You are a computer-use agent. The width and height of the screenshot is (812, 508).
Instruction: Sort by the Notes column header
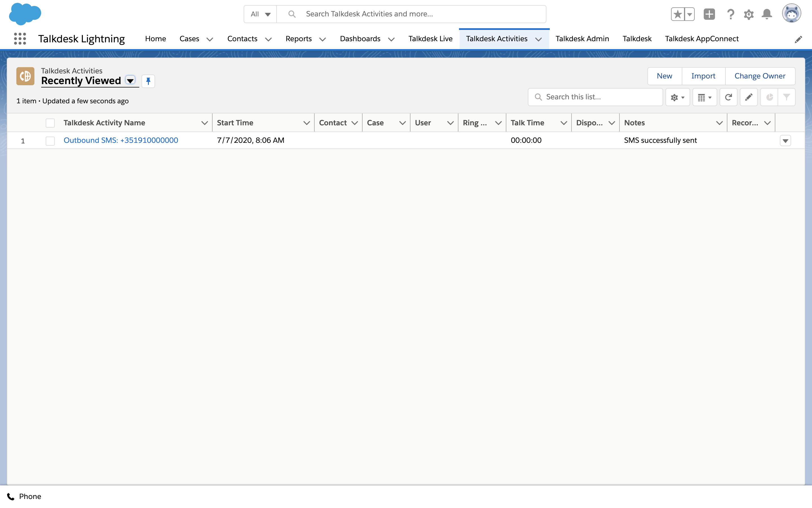coord(634,123)
